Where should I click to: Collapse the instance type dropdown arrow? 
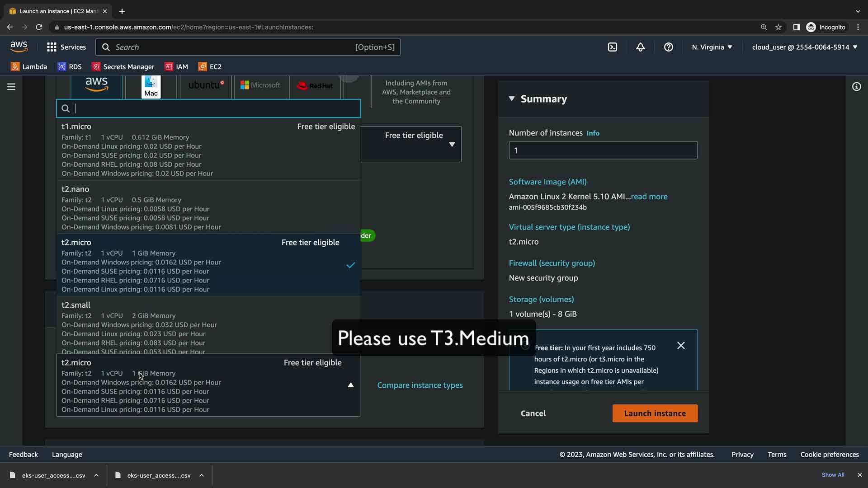[350, 385]
